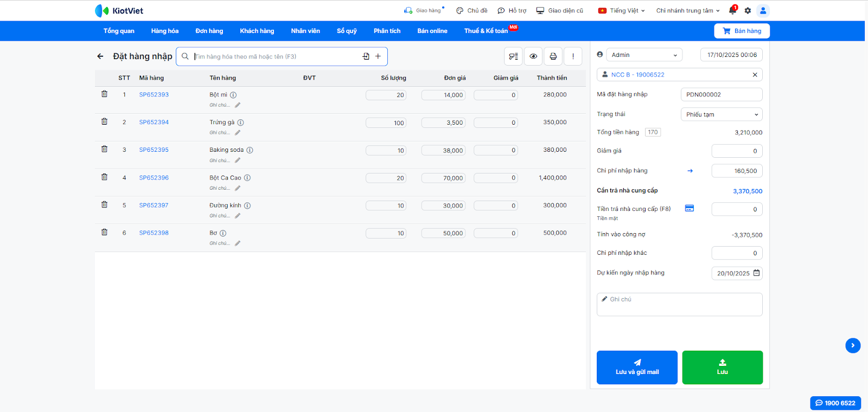Viewport: 868px width, 412px height.
Task: Open Hàng hóa menu
Action: 165,31
